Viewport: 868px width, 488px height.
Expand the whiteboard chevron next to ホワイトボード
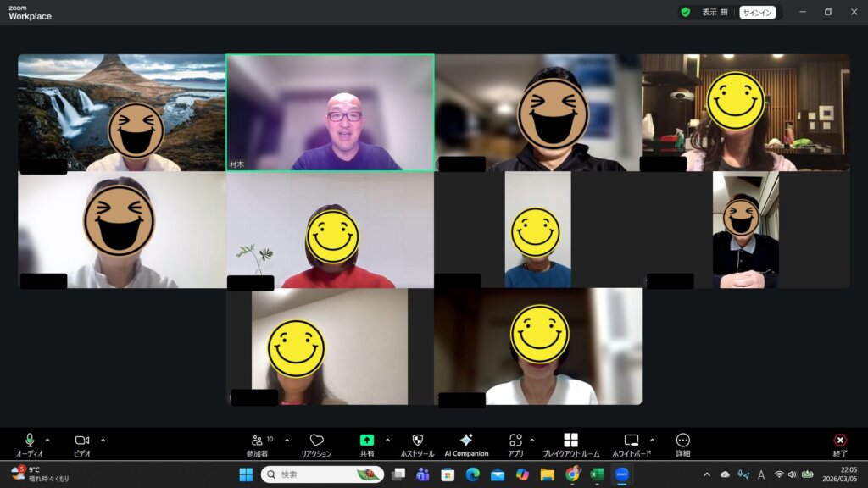(x=652, y=440)
